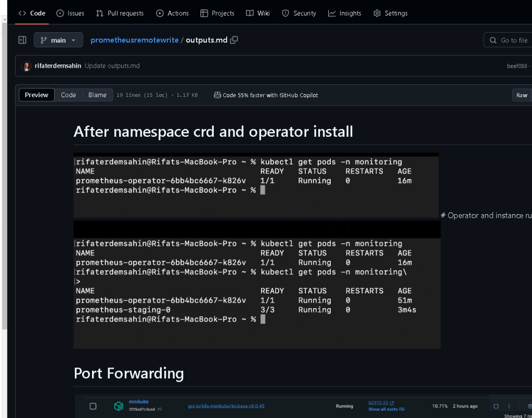Open the Issues tab
The height and width of the screenshot is (418, 532).
(x=70, y=13)
